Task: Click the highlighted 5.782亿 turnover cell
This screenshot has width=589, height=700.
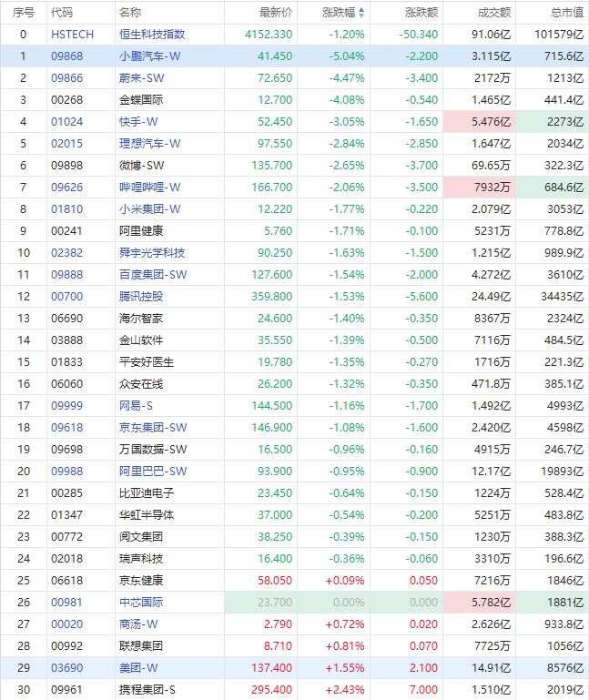Action: 480,604
